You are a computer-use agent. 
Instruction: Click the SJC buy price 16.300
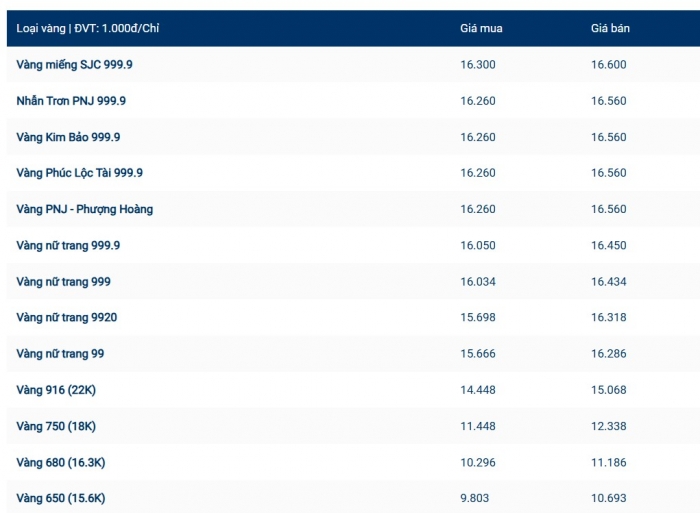pyautogui.click(x=478, y=64)
